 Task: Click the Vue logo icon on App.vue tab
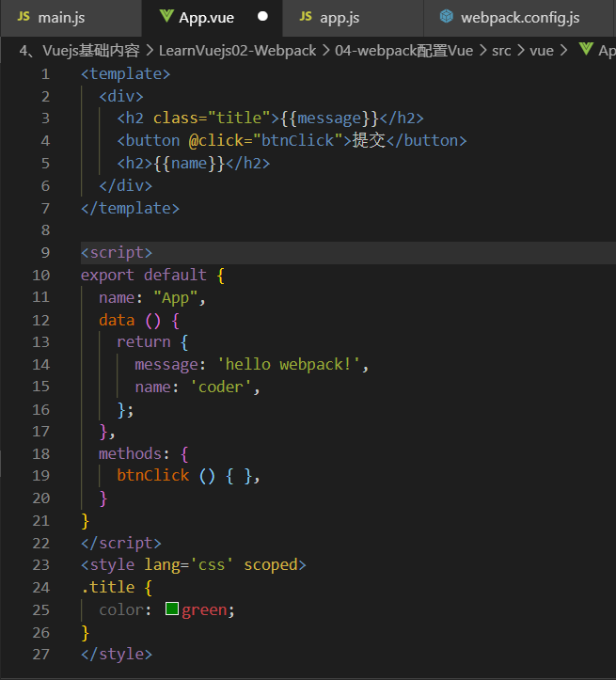pyautogui.click(x=166, y=17)
